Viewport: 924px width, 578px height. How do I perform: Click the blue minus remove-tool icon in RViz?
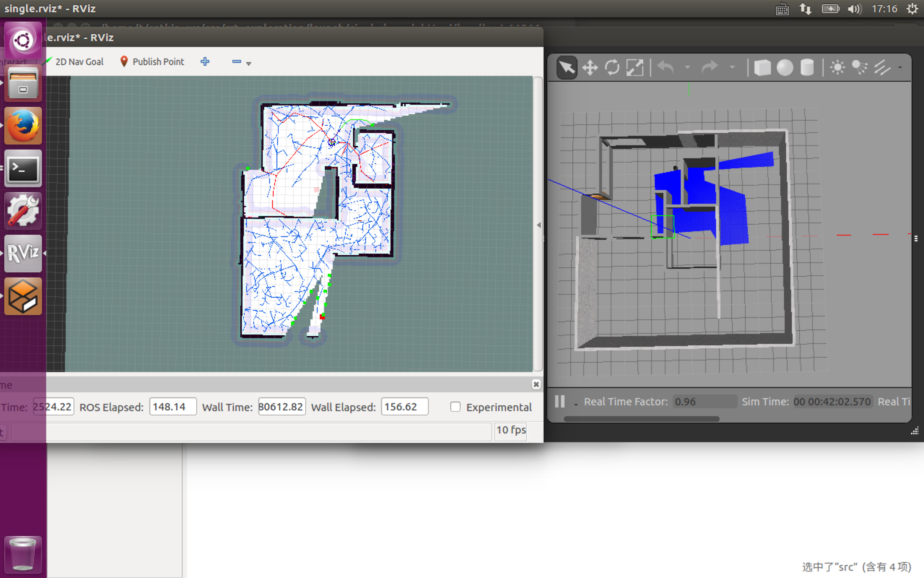237,61
